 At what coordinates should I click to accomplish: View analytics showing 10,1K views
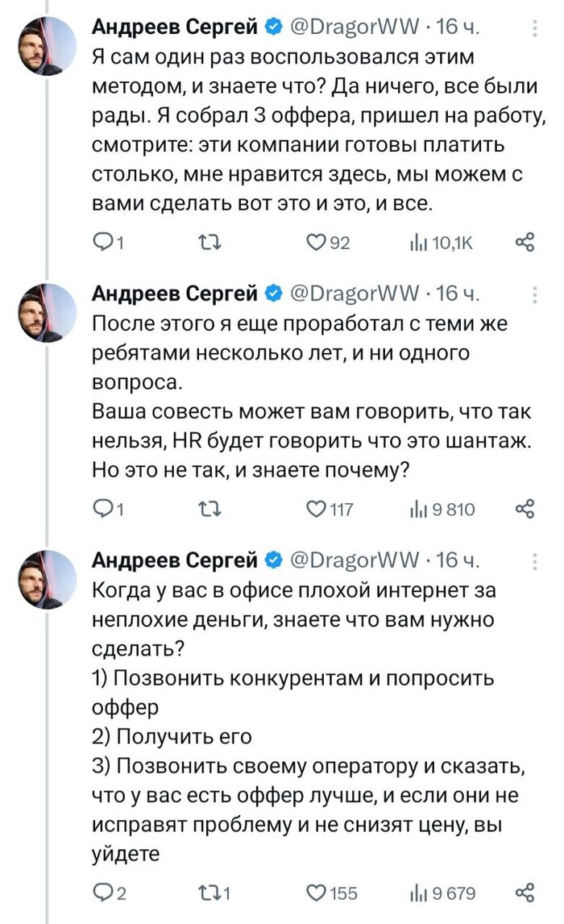[x=419, y=243]
